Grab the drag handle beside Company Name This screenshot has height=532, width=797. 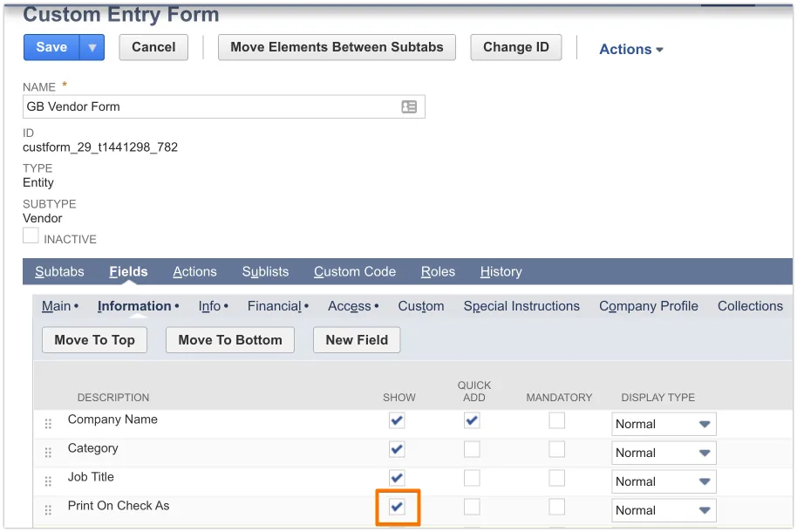click(49, 424)
